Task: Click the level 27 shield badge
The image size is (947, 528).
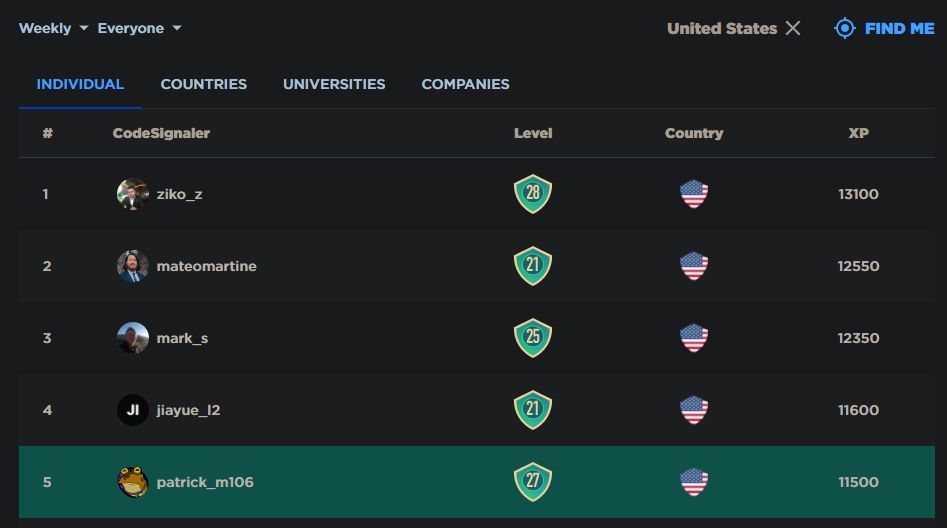Action: tap(533, 481)
